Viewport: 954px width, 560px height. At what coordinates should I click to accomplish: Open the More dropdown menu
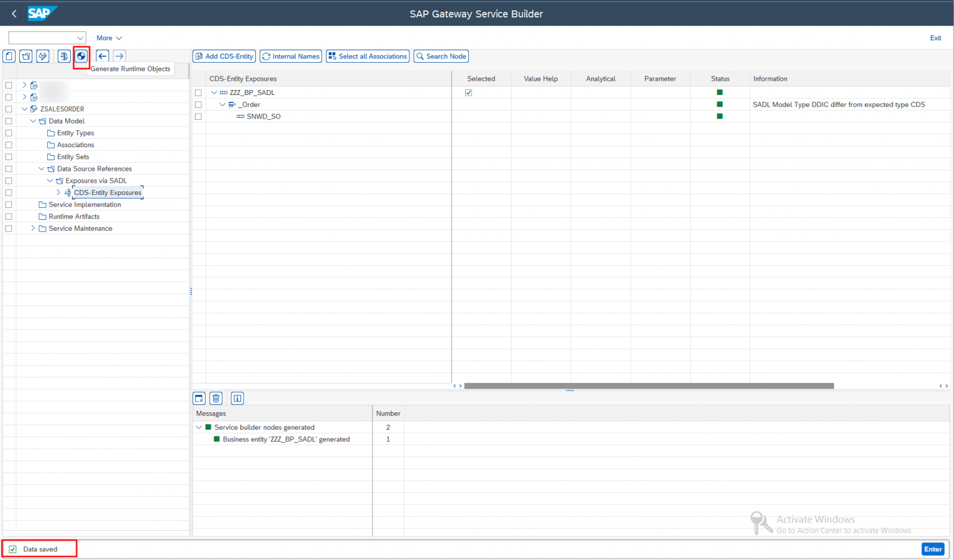point(109,38)
